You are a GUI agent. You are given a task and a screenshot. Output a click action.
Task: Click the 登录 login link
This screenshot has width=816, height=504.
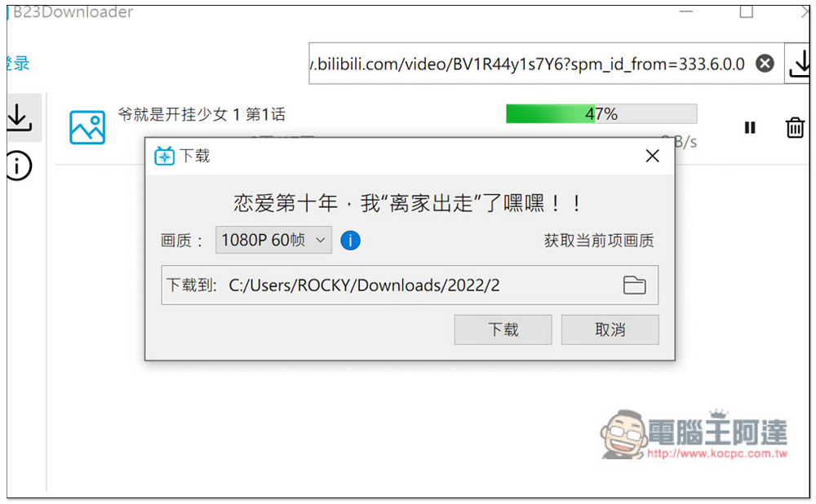[18, 64]
